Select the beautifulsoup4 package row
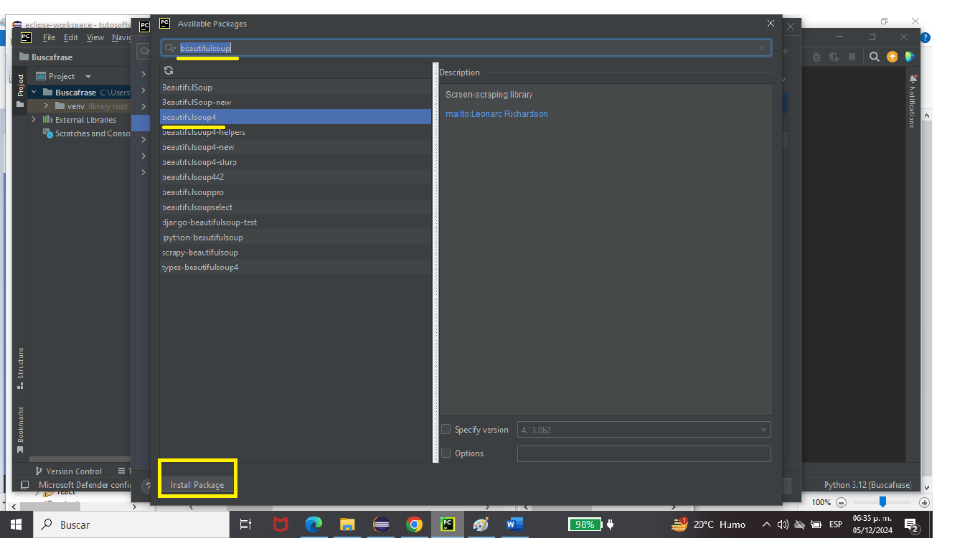This screenshot has height=551, width=980. (296, 117)
